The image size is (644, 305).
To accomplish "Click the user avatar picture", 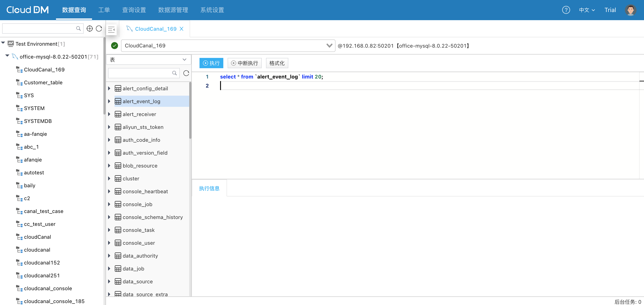I will click(x=630, y=10).
